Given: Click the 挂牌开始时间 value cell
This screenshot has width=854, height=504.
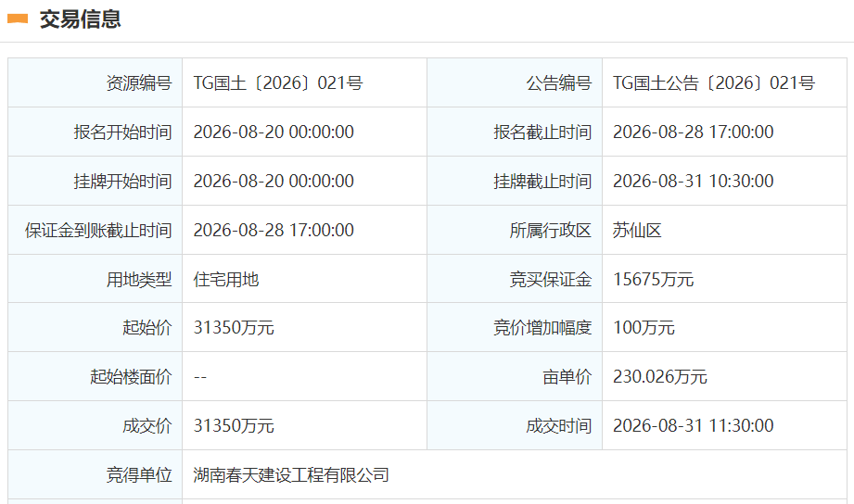Looking at the screenshot, I should 304,181.
